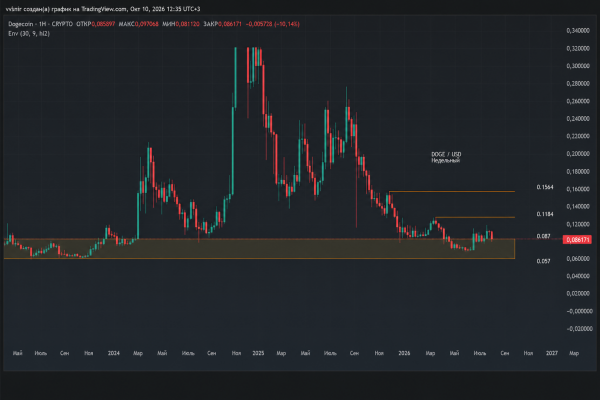This screenshot has height=400, width=600.
Task: Click the 0,260000 price axis label
Action: pos(578,101)
